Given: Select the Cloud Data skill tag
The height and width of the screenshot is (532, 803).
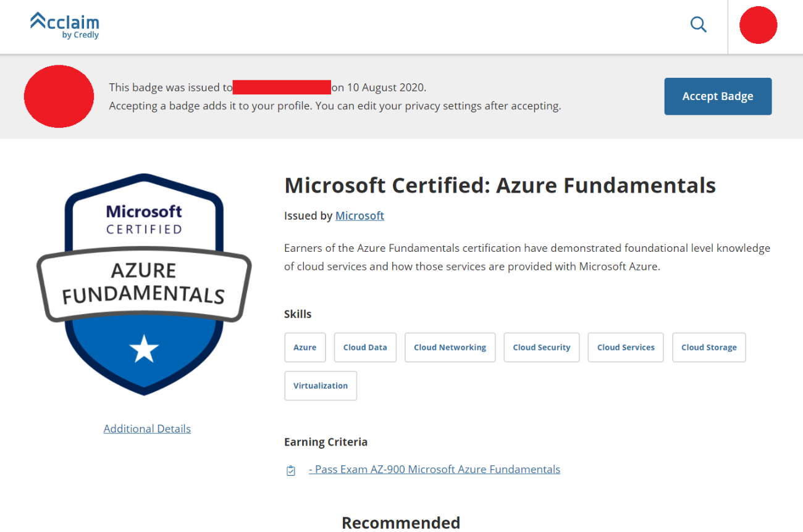Looking at the screenshot, I should (x=365, y=347).
